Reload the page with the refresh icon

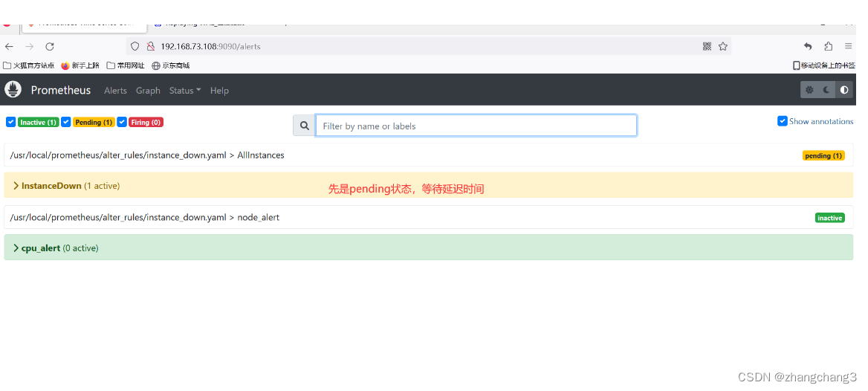pos(50,47)
